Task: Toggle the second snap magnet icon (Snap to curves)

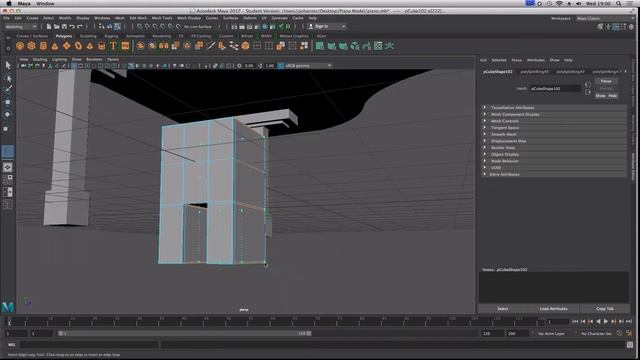Action: coord(147,27)
